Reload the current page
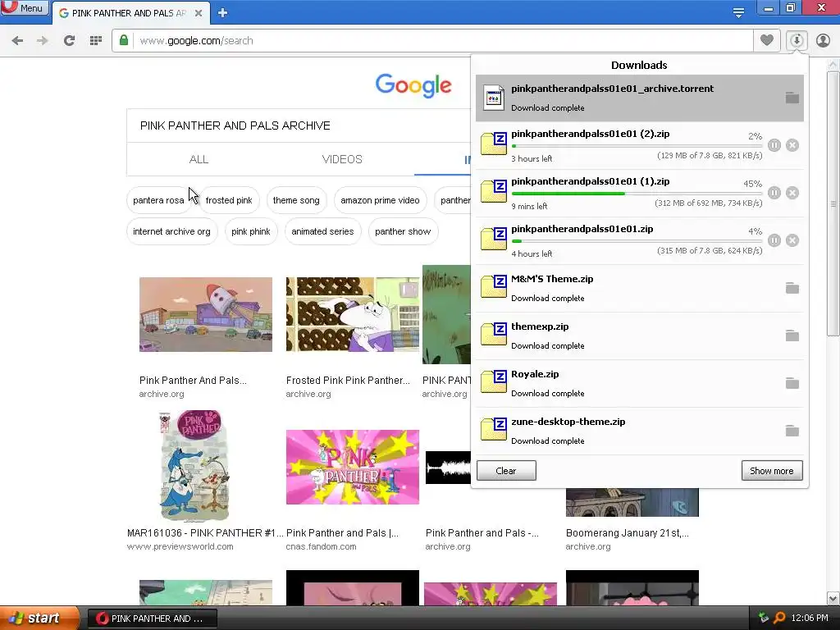Image resolution: width=840 pixels, height=630 pixels. click(69, 41)
